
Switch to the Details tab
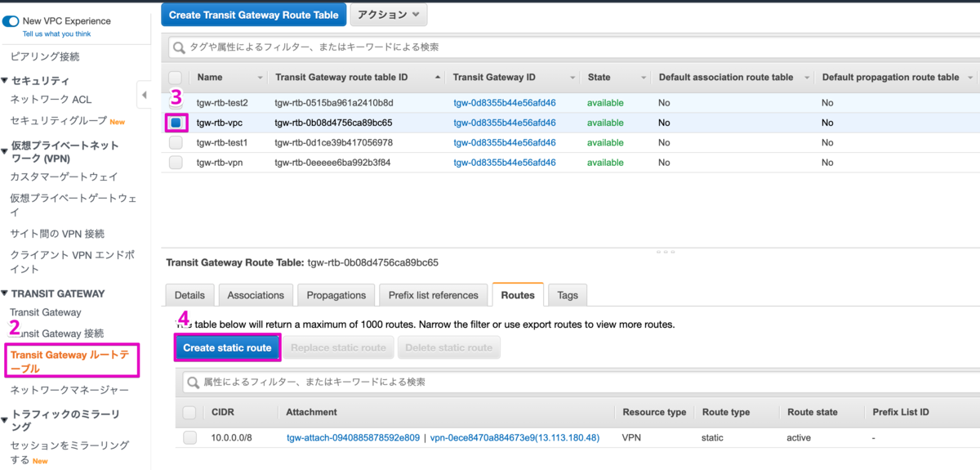[x=189, y=295]
